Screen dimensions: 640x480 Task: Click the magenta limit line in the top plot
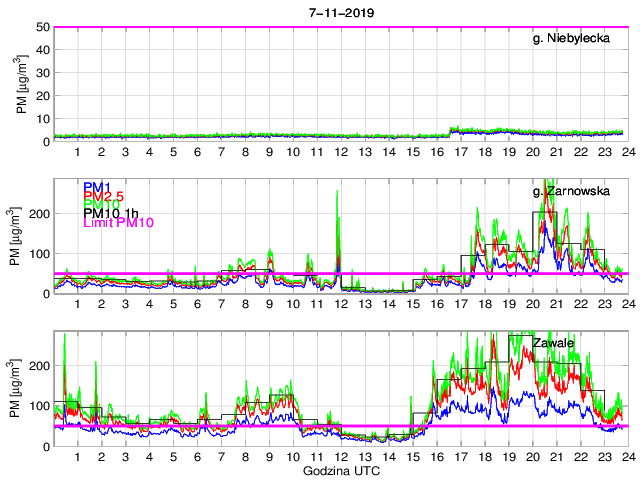(x=341, y=27)
